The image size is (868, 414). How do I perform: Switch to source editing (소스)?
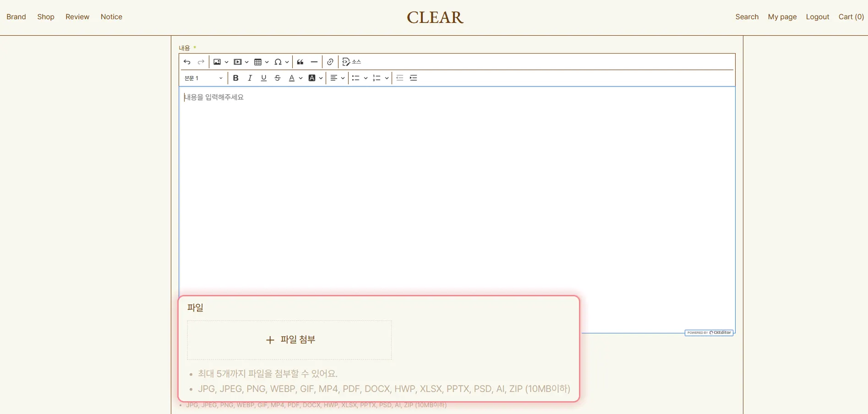click(351, 62)
